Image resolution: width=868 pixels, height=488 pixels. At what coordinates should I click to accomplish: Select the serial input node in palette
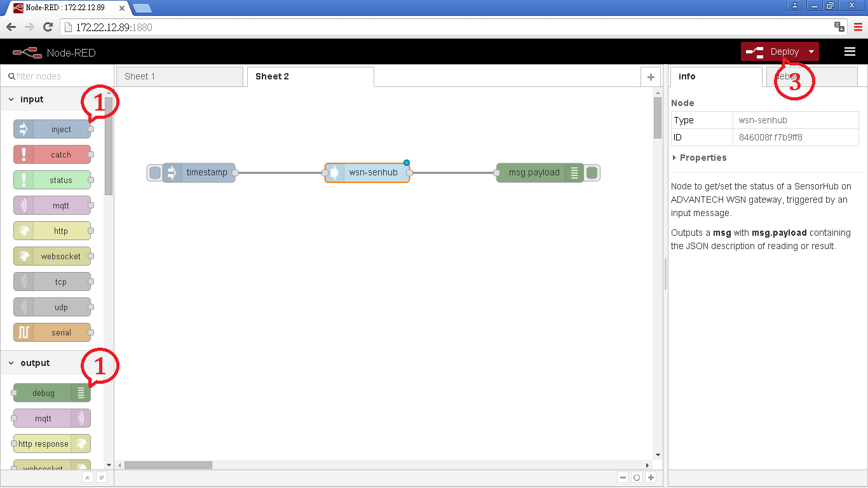(x=52, y=332)
